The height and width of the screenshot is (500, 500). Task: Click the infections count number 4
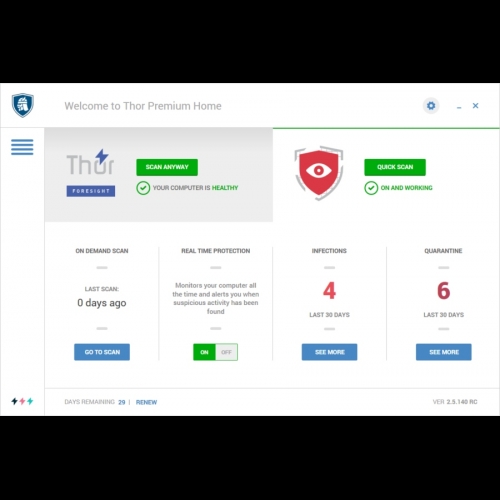click(x=329, y=291)
